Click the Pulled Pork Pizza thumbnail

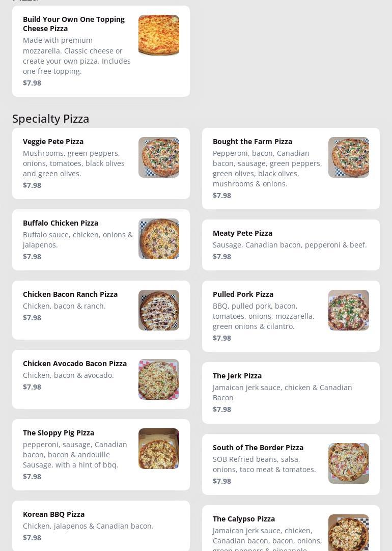348,310
